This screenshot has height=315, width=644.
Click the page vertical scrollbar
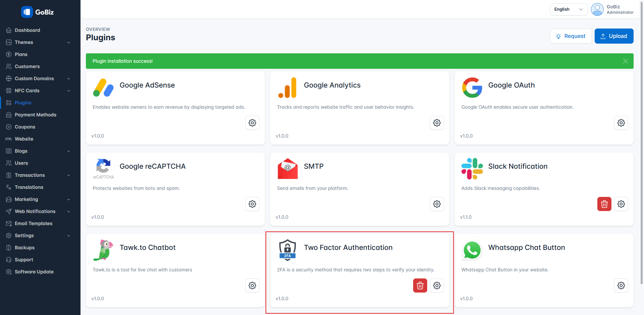pyautogui.click(x=642, y=134)
